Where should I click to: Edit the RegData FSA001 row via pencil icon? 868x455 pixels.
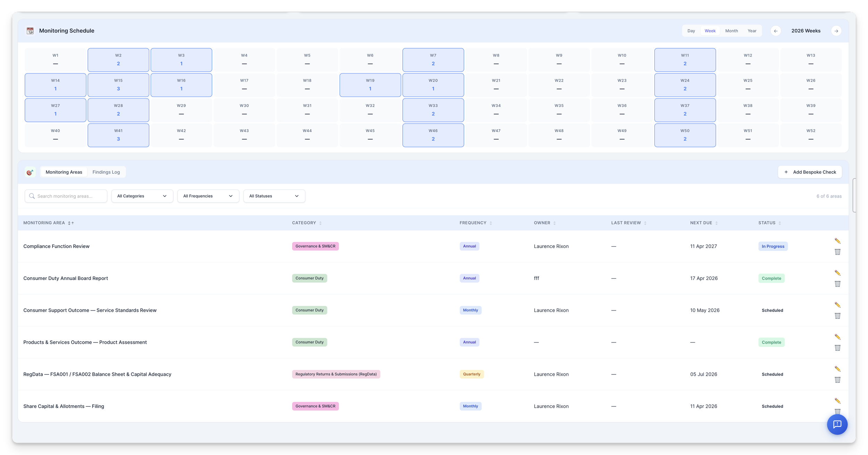837,369
